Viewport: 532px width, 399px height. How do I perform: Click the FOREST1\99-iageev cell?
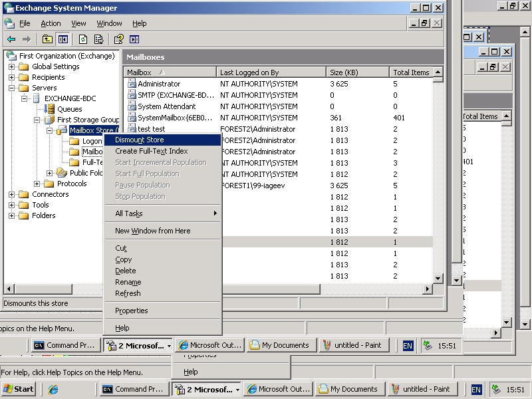click(253, 186)
